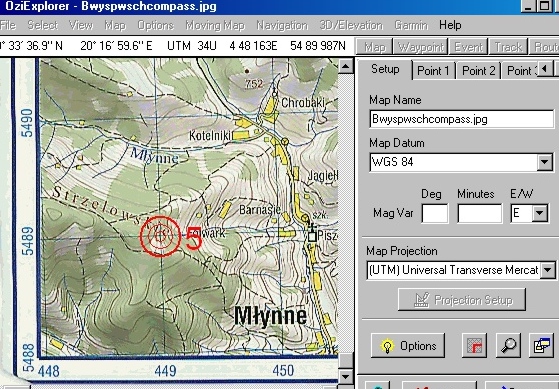Select the Setup tab

[385, 69]
